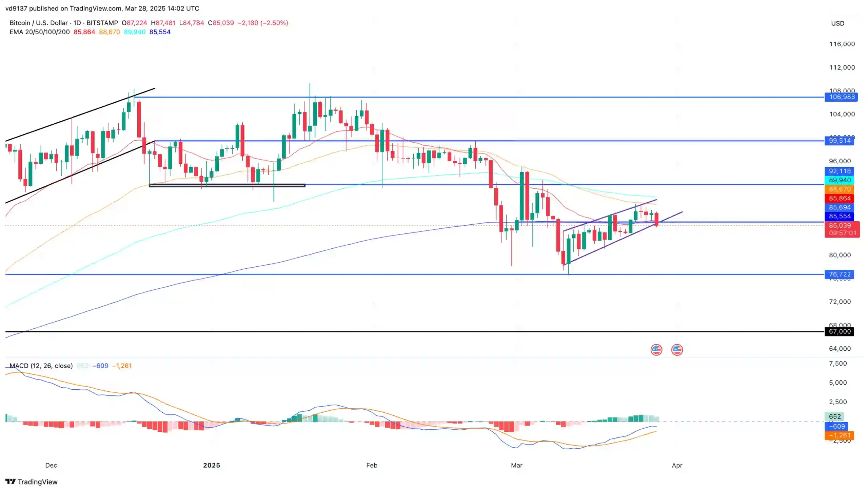
Task: Click the orange 88,670 EMA axis label
Action: 839,189
